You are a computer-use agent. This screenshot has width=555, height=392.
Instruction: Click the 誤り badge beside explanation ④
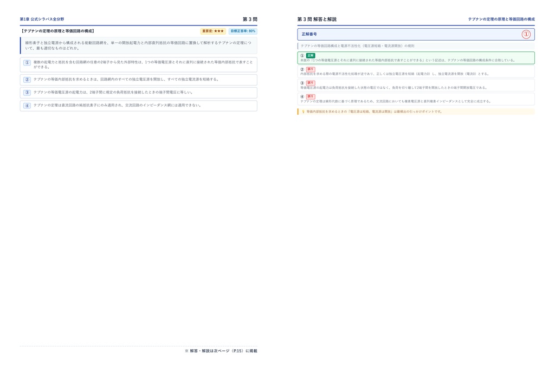311,96
